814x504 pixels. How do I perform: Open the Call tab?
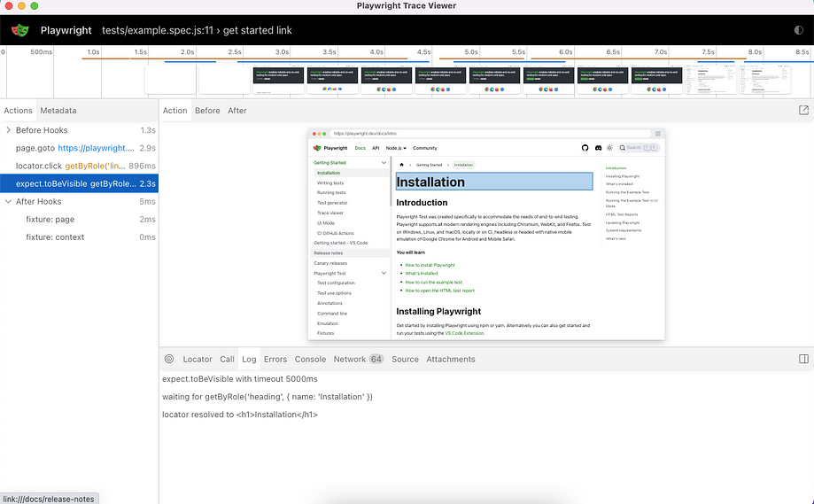coord(227,360)
